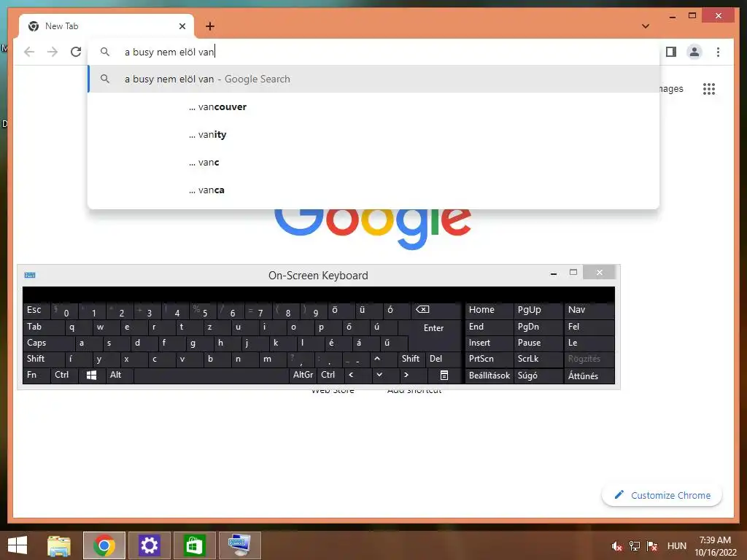The image size is (747, 560).
Task: Open the Store taskbar icon
Action: point(194,545)
